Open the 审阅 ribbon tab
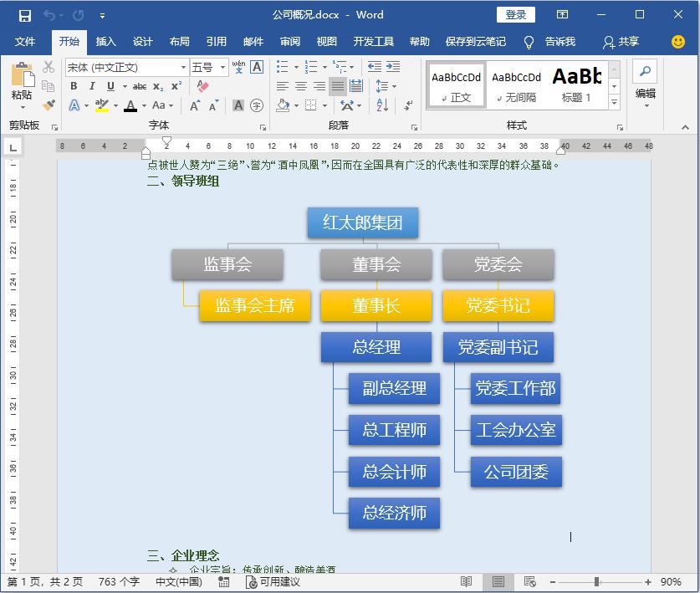Viewport: 700px width, 593px height. click(x=289, y=43)
